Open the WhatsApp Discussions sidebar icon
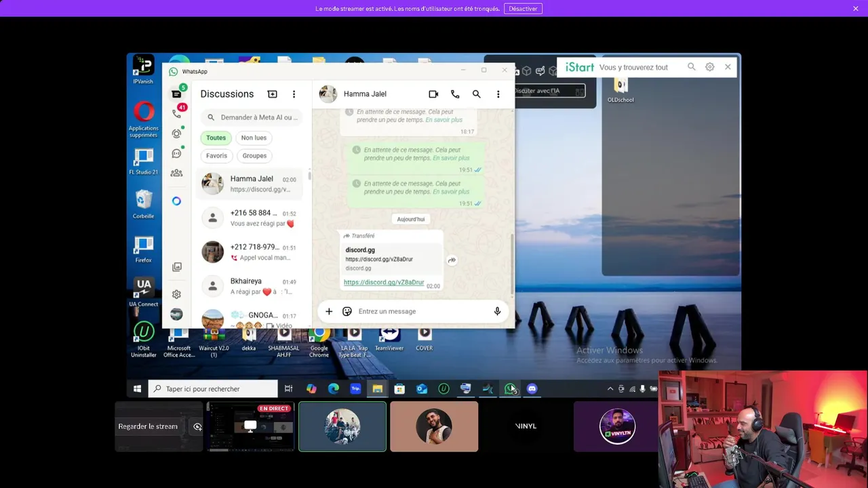The height and width of the screenshot is (488, 868). (x=176, y=94)
